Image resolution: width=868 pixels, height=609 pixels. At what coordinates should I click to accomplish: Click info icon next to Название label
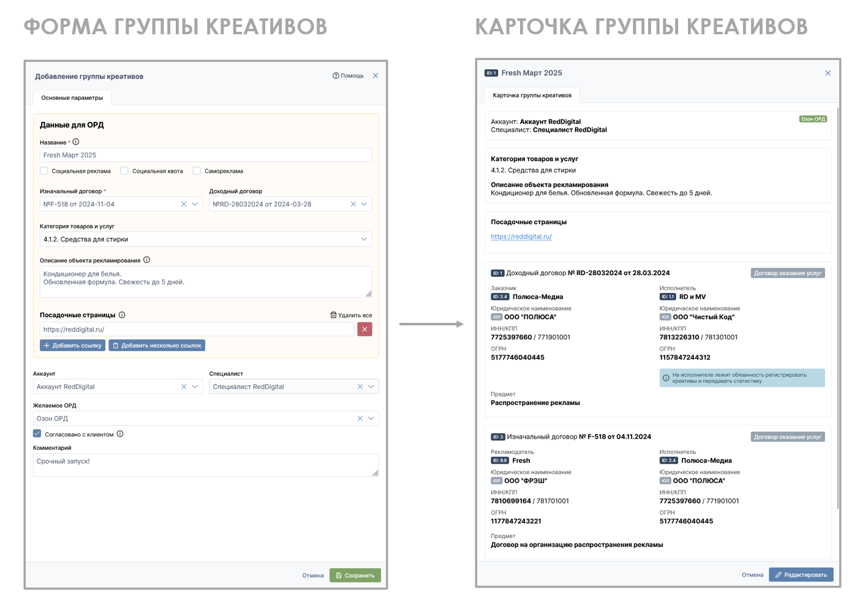pos(76,142)
